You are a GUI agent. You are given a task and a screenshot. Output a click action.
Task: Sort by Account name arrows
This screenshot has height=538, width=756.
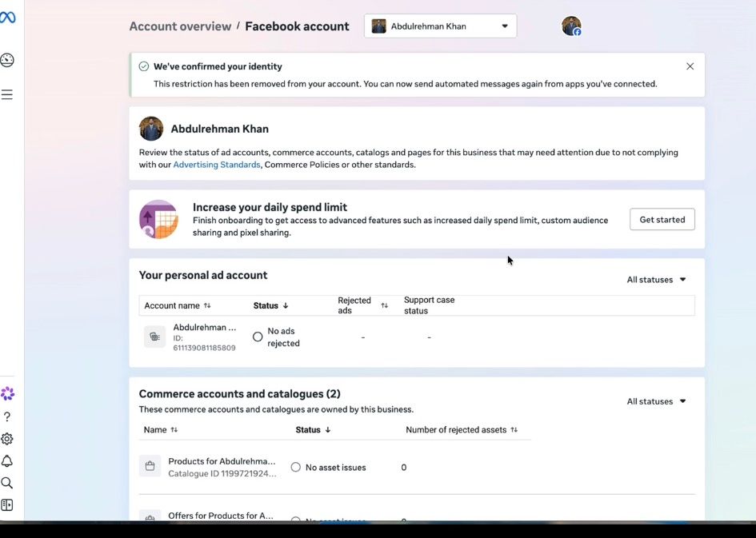point(207,305)
